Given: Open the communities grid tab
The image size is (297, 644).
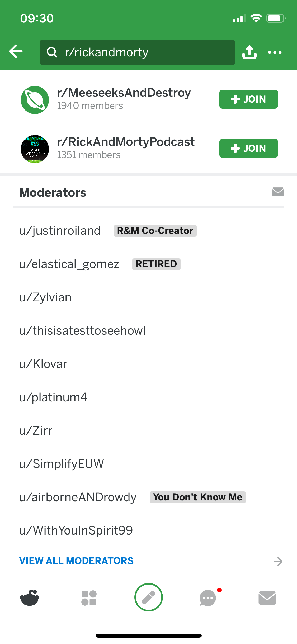Looking at the screenshot, I should pyautogui.click(x=89, y=598).
